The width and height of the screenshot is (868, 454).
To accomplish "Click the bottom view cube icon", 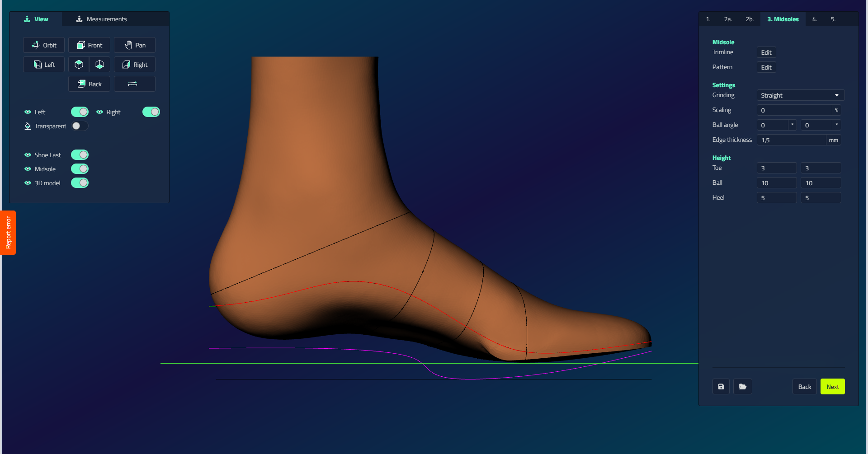I will coord(100,65).
